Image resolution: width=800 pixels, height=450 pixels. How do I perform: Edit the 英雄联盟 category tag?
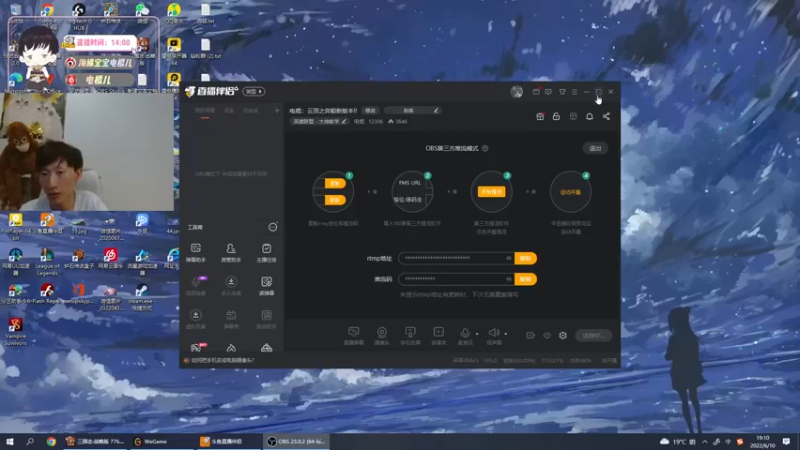[x=320, y=121]
